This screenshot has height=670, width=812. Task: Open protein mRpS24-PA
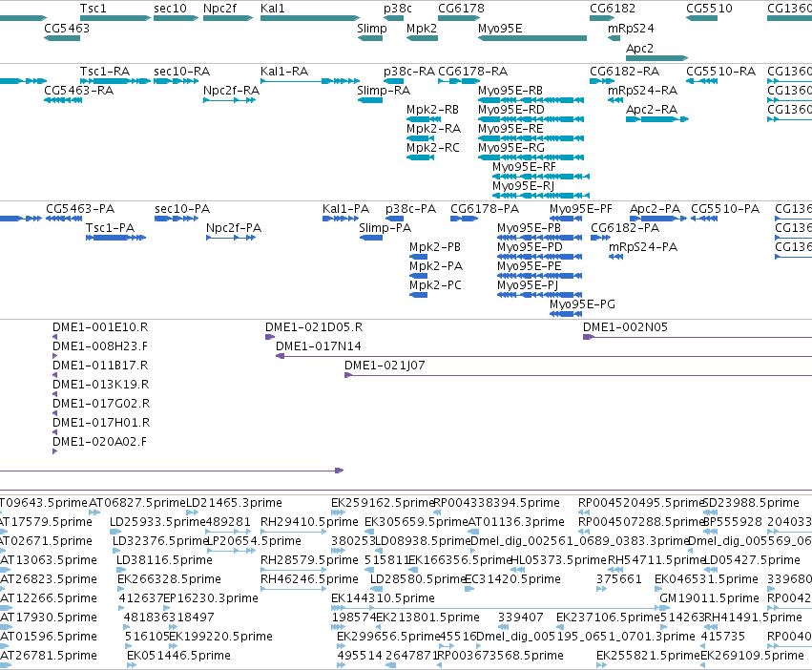pos(643,247)
